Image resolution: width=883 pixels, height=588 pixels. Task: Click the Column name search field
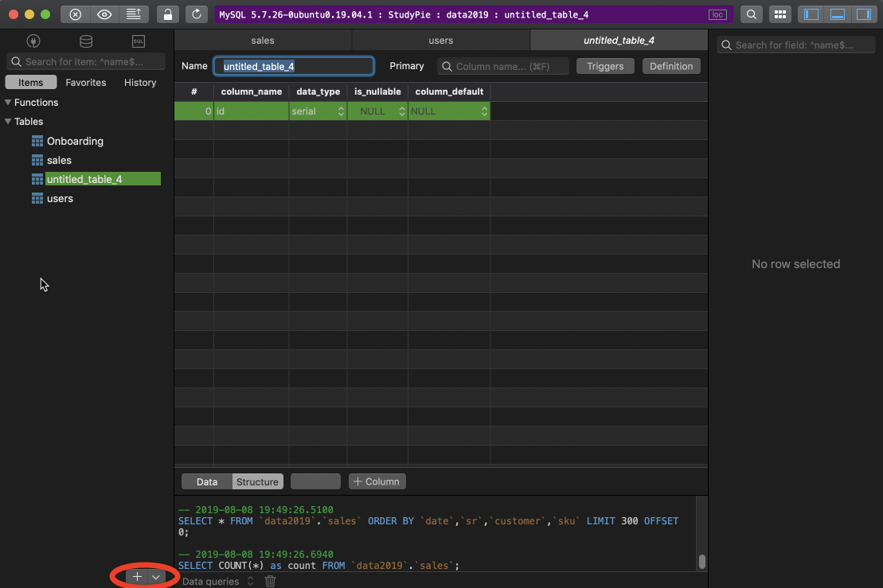[x=503, y=66]
